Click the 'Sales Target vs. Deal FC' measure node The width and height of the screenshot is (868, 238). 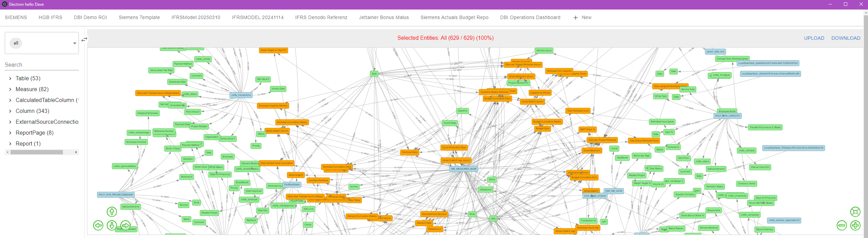point(273,50)
